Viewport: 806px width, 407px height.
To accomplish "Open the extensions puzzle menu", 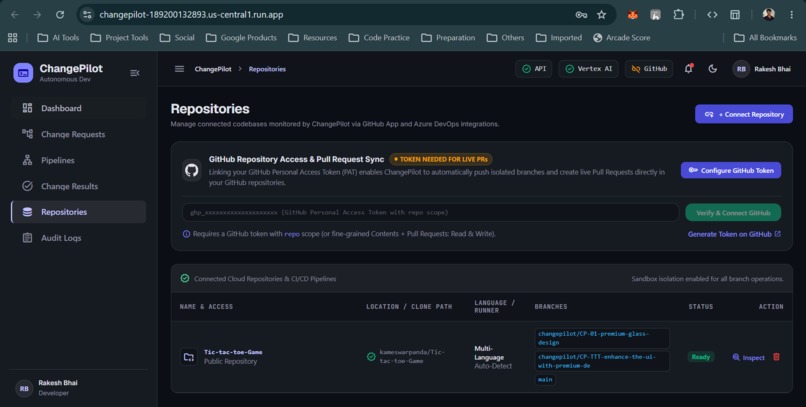I will click(x=679, y=15).
